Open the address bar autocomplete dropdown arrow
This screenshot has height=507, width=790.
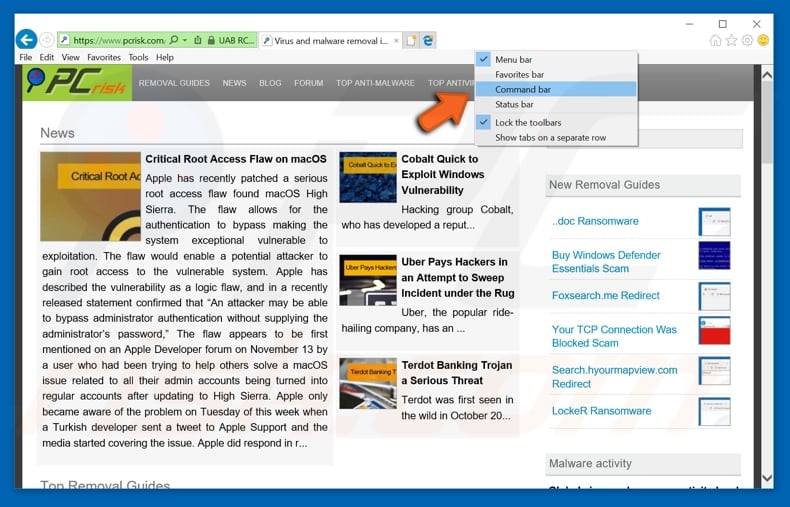[185, 40]
